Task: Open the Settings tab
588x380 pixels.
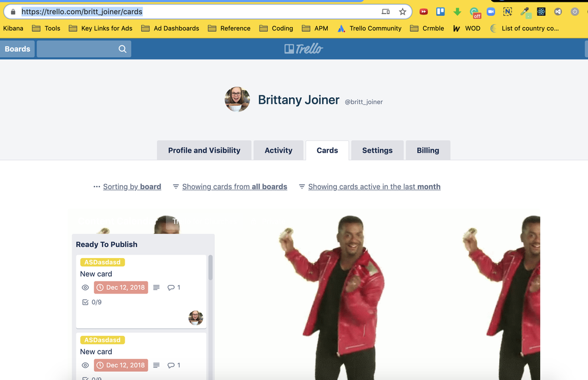Action: (377, 150)
